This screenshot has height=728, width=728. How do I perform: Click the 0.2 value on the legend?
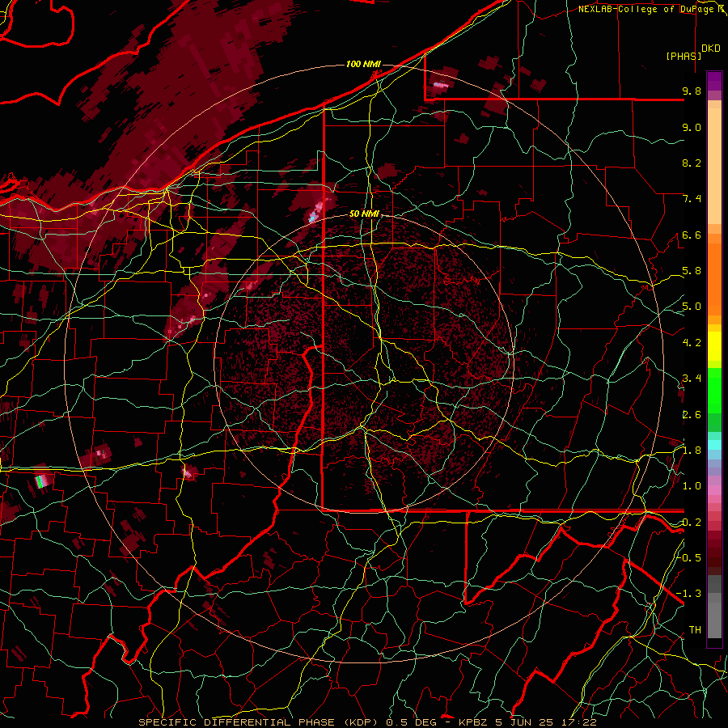(x=692, y=523)
